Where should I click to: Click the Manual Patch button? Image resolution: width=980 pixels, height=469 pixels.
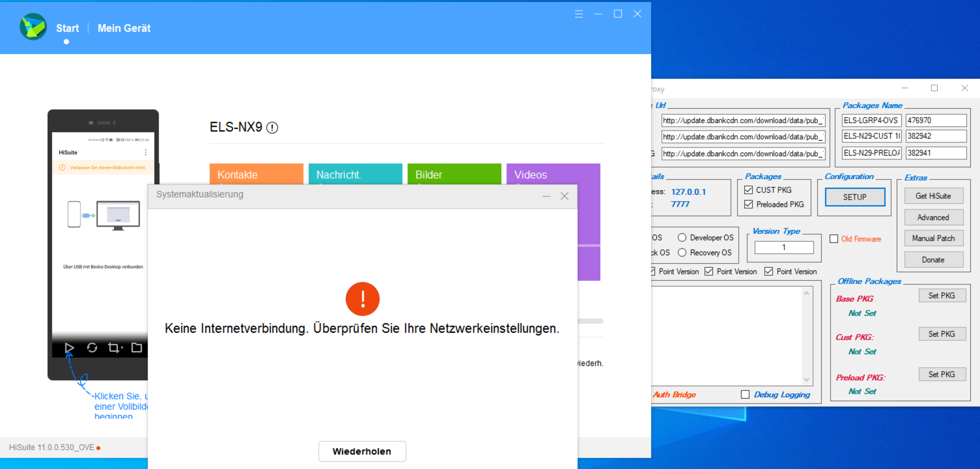934,238
